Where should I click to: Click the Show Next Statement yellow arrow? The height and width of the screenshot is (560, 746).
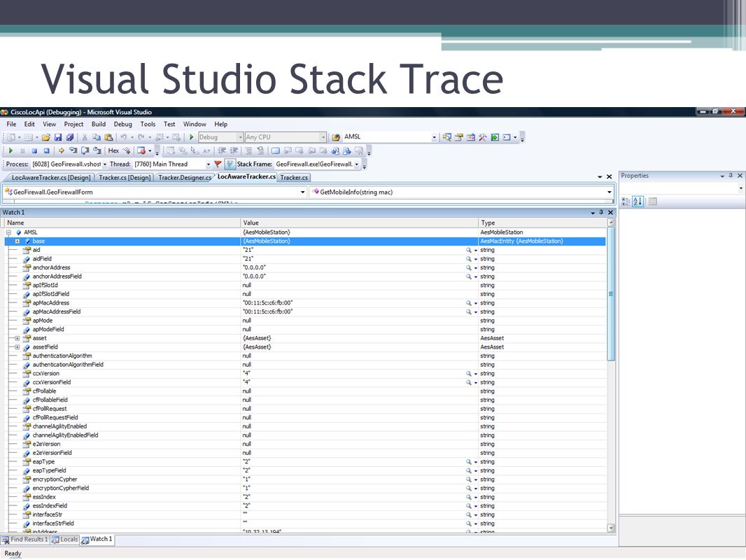tap(62, 150)
